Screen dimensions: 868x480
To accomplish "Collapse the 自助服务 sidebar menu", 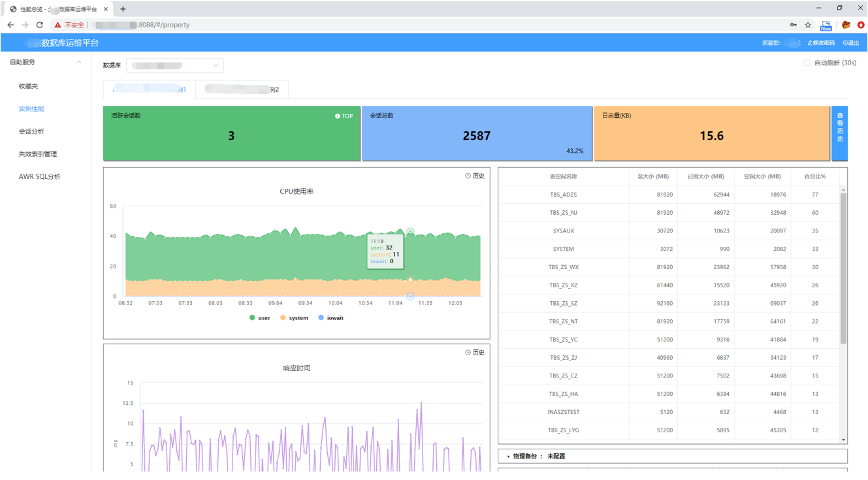I will pos(79,62).
